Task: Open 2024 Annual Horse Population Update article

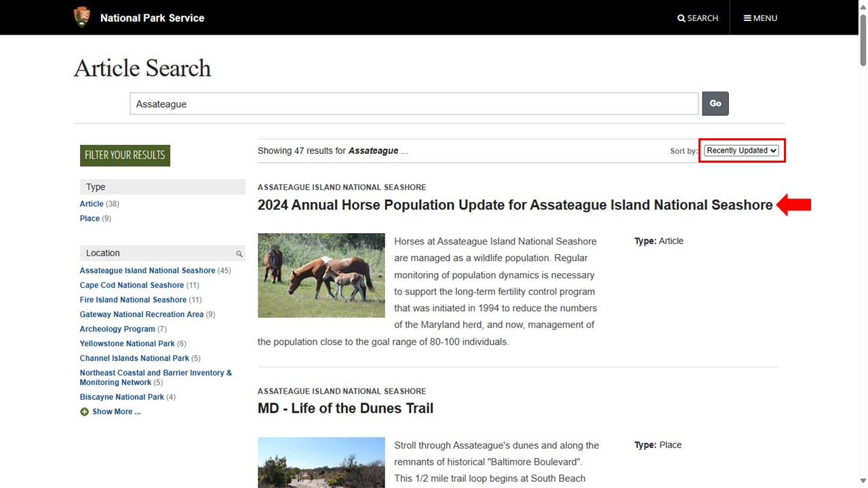Action: 515,205
